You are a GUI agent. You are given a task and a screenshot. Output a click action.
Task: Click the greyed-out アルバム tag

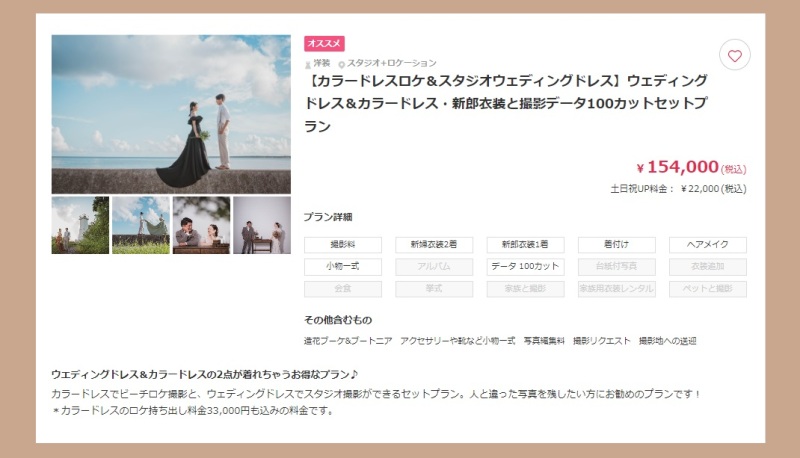tap(434, 267)
